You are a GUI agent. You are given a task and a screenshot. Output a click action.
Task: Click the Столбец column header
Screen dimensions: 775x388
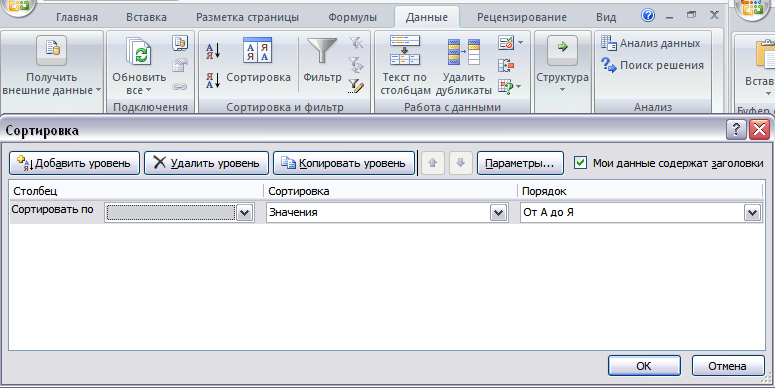click(136, 191)
